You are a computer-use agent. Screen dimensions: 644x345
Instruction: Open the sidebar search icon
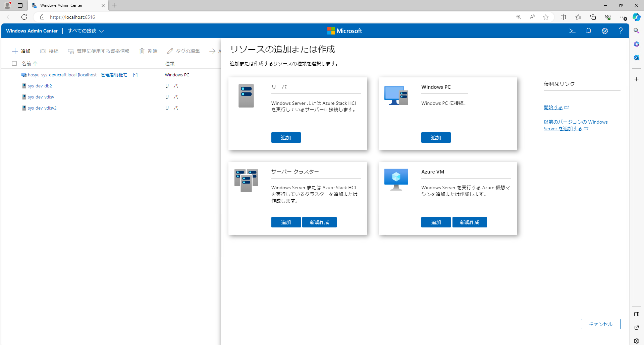pyautogui.click(x=636, y=31)
